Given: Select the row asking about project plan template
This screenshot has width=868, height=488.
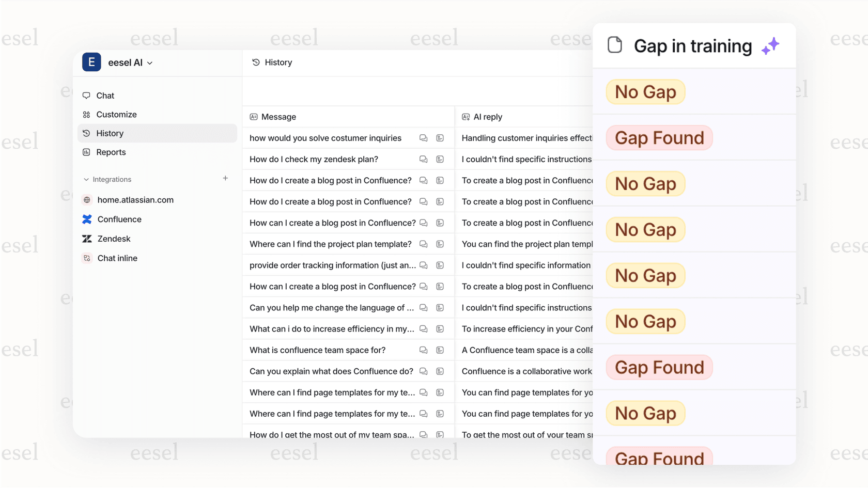Looking at the screenshot, I should pyautogui.click(x=331, y=244).
